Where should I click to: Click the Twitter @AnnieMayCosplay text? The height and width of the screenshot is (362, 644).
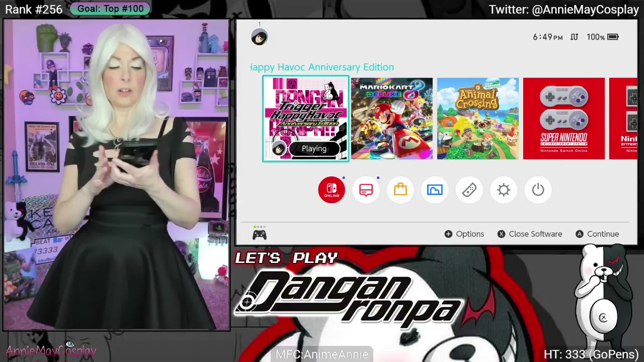pos(563,9)
